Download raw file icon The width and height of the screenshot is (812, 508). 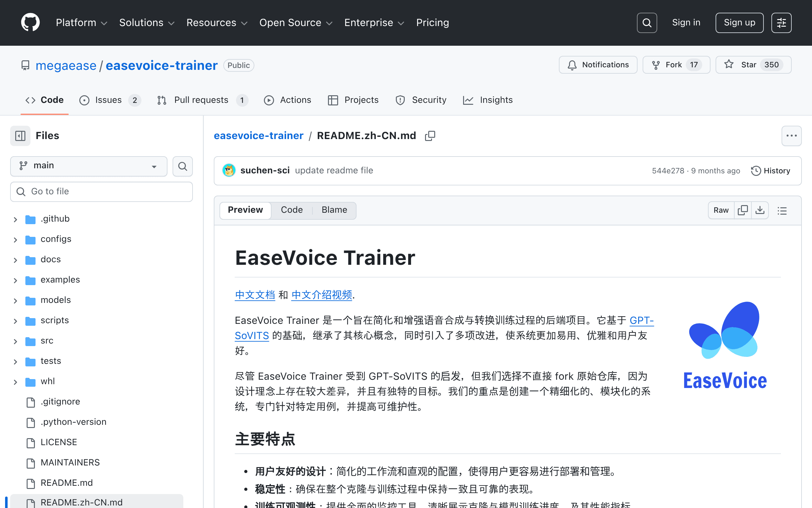760,210
